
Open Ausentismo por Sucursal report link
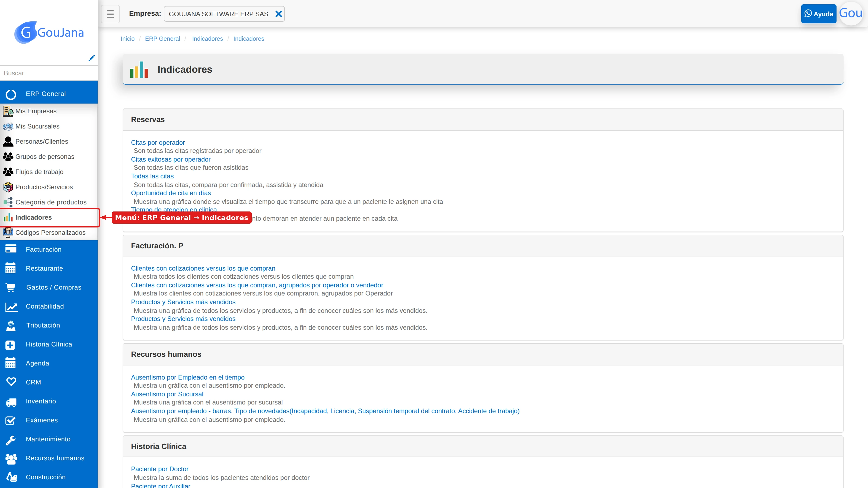pyautogui.click(x=167, y=394)
